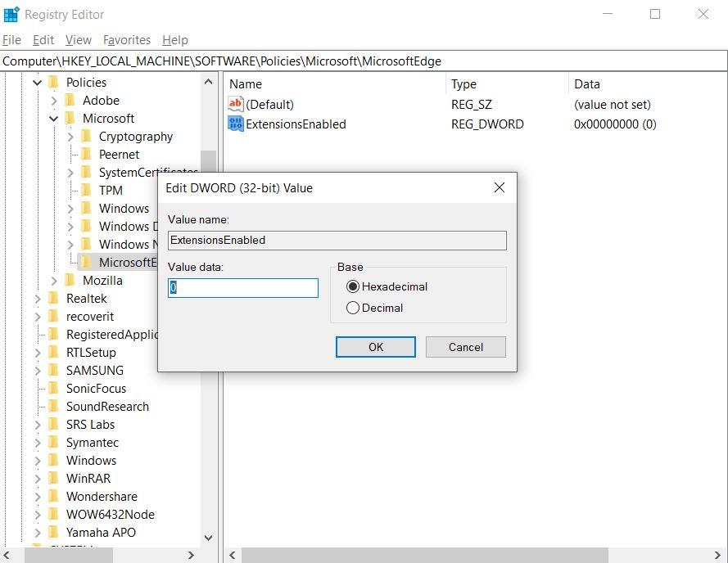The image size is (728, 563).
Task: Click the WinRAR key folder icon
Action: coord(54,479)
